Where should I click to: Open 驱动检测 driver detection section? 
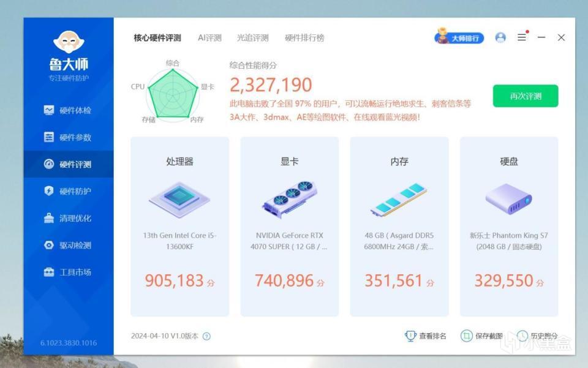click(x=68, y=245)
